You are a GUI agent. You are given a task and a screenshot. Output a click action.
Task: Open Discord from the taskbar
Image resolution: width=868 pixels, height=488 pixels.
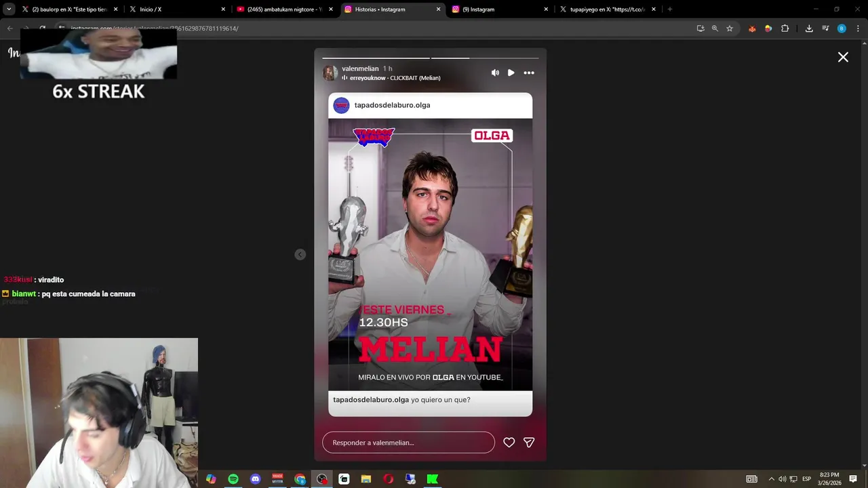(255, 479)
